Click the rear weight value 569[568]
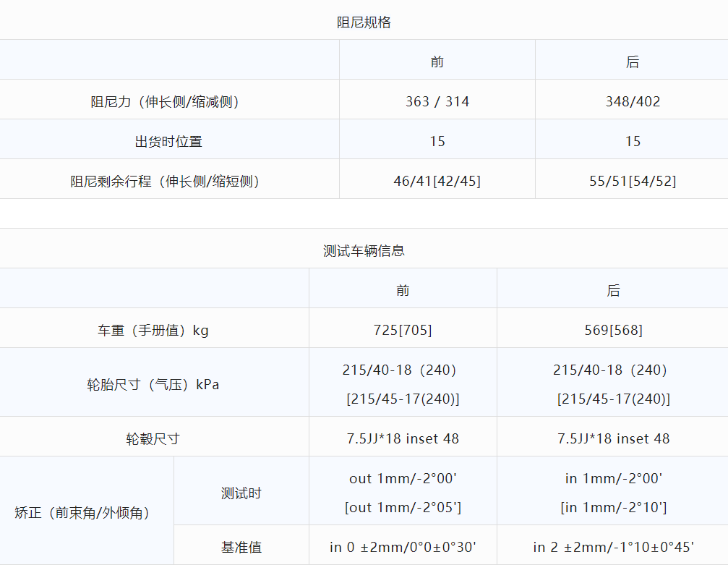 613,331
